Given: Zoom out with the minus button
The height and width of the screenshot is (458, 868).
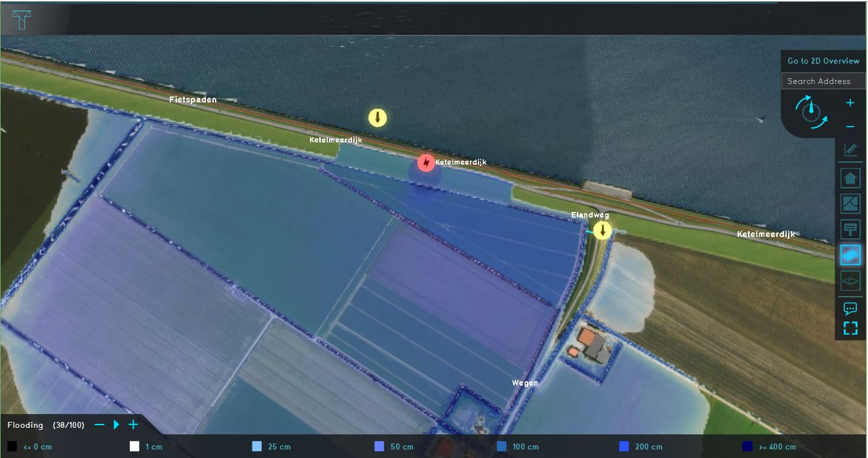Looking at the screenshot, I should point(850,126).
